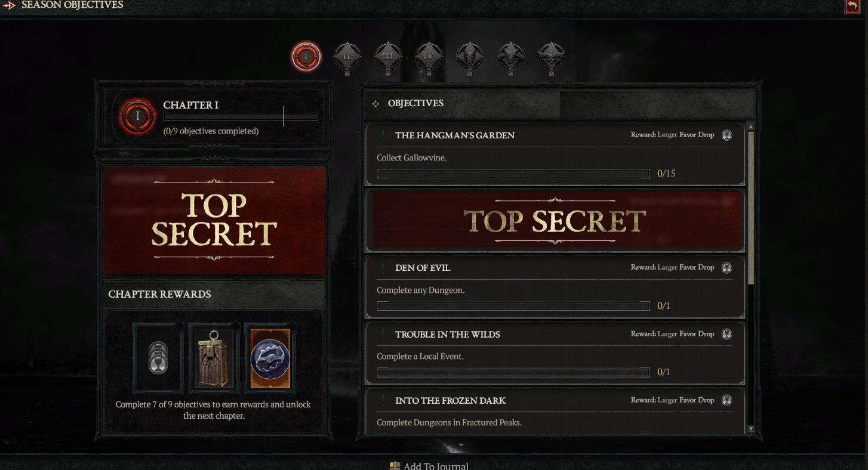This screenshot has width=868, height=470.
Task: Open the Chapter IV diamond icon
Action: 429,57
